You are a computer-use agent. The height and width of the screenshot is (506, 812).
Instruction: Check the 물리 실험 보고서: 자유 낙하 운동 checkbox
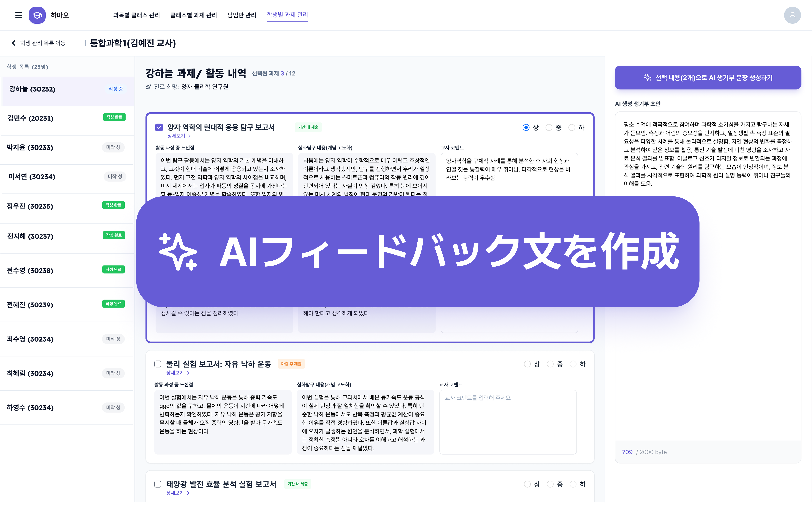(x=158, y=364)
